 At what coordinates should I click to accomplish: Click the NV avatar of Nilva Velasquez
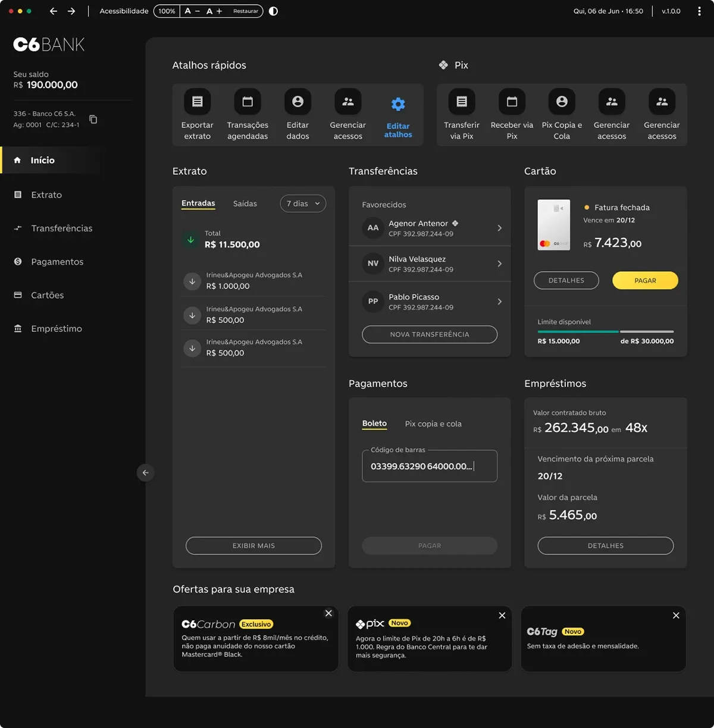tap(373, 263)
